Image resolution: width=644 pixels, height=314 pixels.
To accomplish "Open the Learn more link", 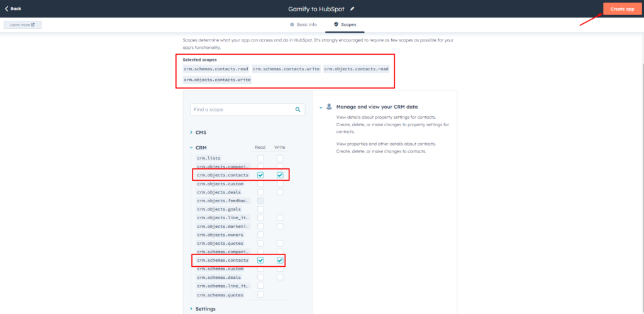I will tap(23, 24).
